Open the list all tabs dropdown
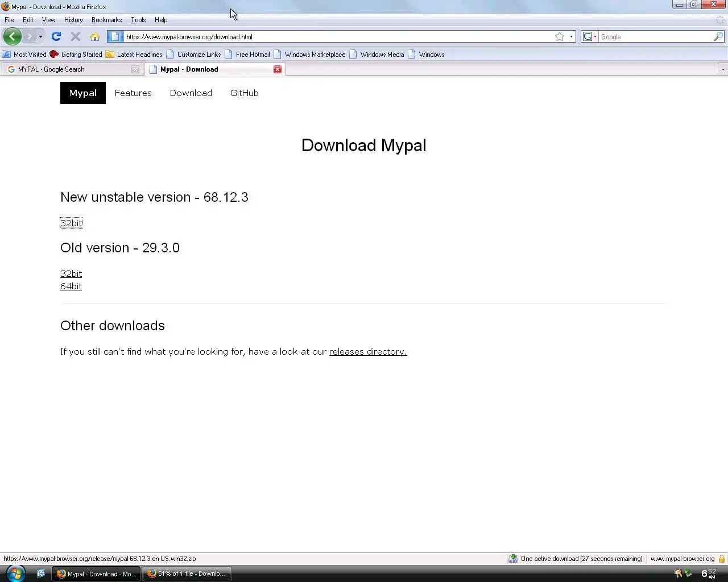Image resolution: width=728 pixels, height=582 pixels. pyautogui.click(x=723, y=69)
